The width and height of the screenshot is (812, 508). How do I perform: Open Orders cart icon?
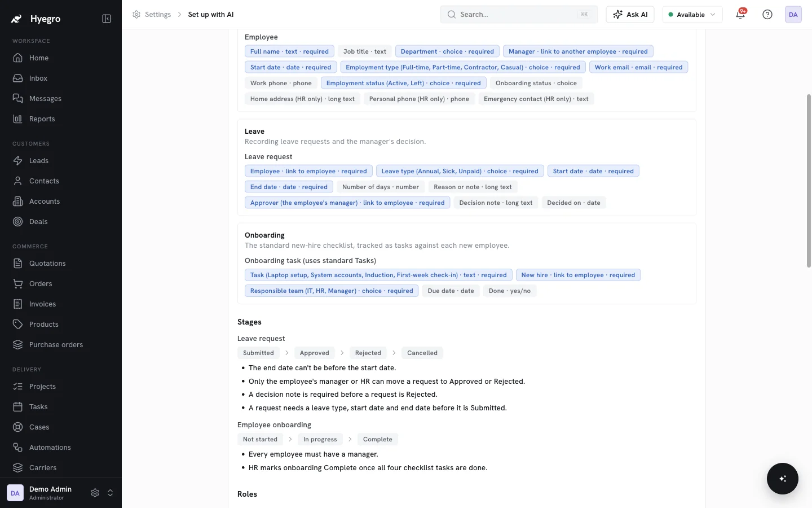(x=18, y=284)
